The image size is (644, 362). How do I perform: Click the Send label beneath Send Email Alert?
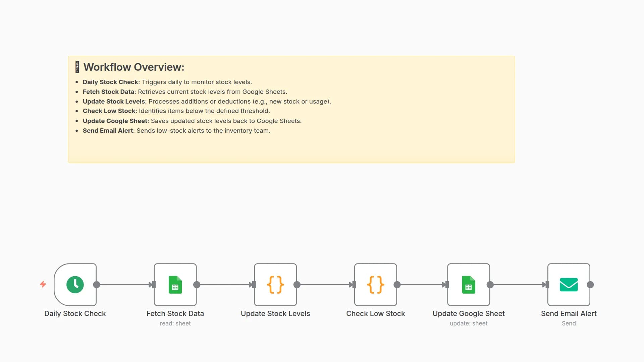[x=569, y=323]
